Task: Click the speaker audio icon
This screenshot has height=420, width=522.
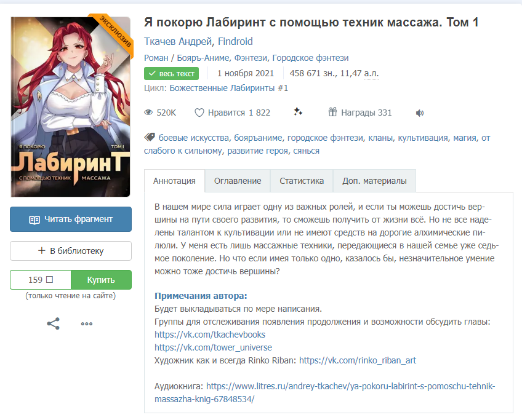Action: click(x=419, y=113)
